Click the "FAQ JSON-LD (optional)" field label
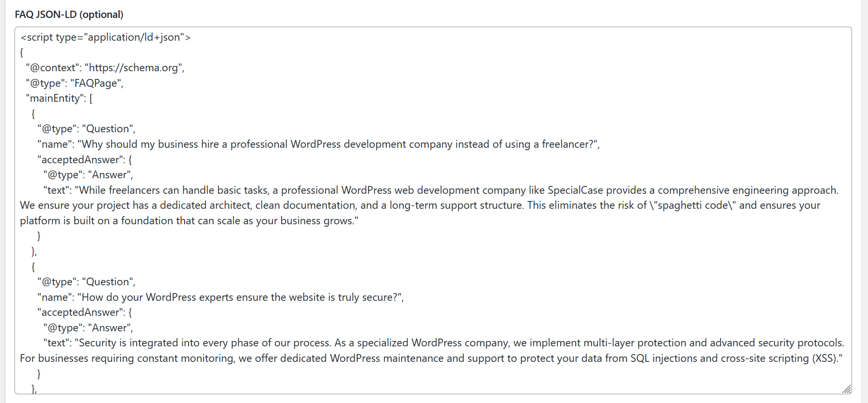Viewport: 868px width, 403px height. [x=69, y=15]
